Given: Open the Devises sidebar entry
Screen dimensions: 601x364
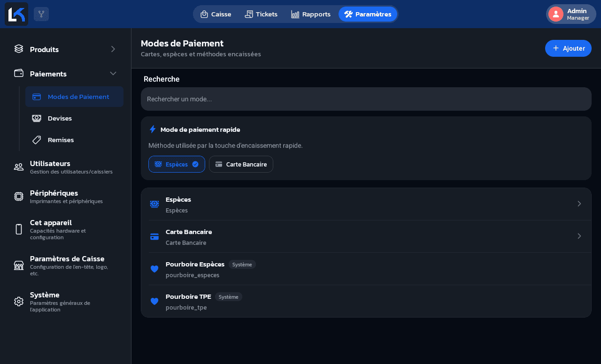Looking at the screenshot, I should click(74, 118).
